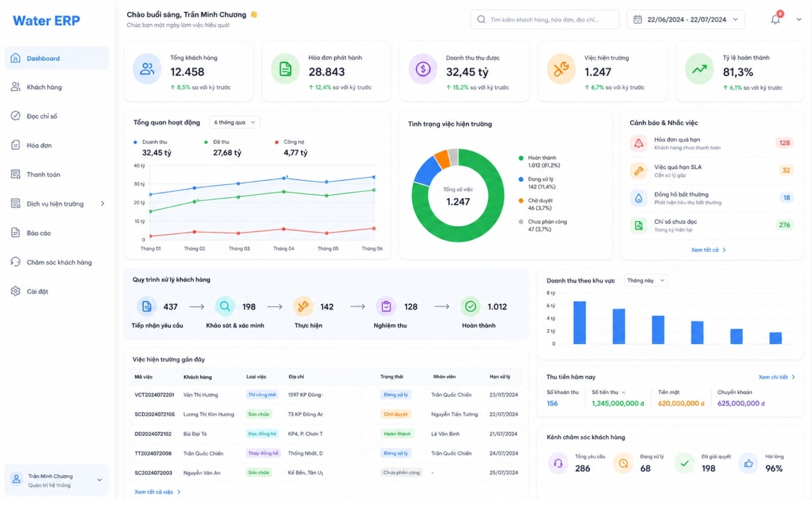Expand the Dịch vụ hiện trường submenu chevron
The height and width of the screenshot is (523, 812).
(x=103, y=204)
